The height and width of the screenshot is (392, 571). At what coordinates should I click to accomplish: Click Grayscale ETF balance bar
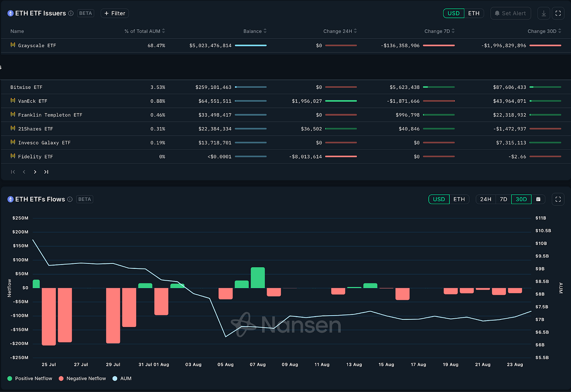coord(251,45)
